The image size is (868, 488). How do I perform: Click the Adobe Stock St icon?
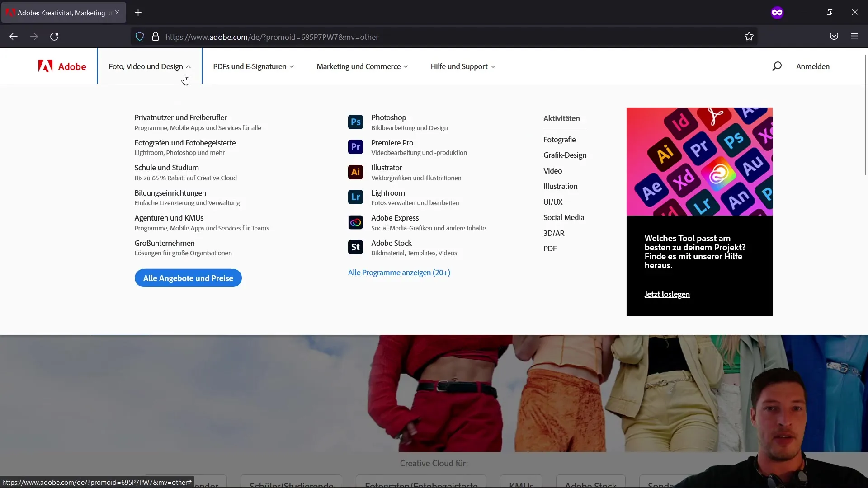(355, 247)
